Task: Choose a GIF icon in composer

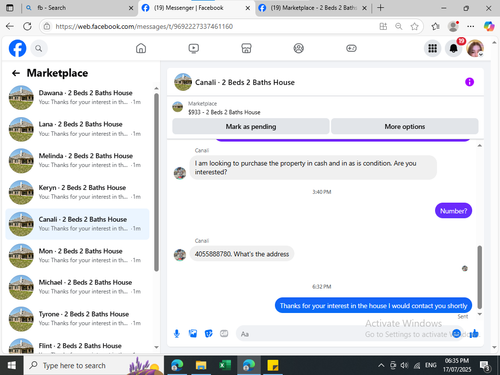Action: (224, 333)
